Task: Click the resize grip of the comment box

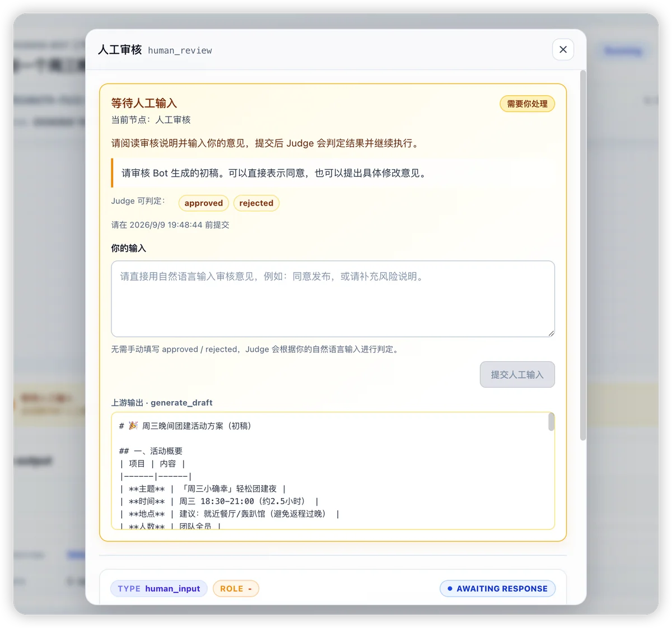Action: [x=551, y=333]
